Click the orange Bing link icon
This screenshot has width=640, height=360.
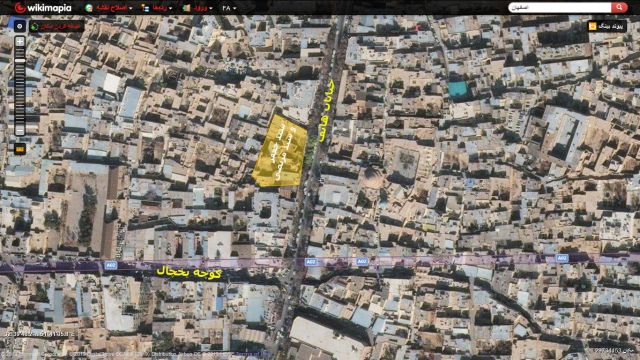592,26
